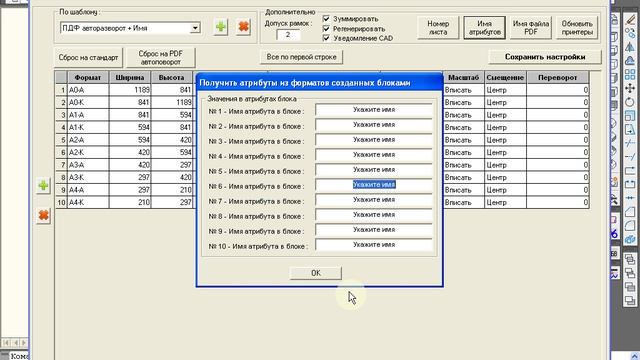Open the По шаблону template dropdown
640x360 pixels.
point(195,28)
